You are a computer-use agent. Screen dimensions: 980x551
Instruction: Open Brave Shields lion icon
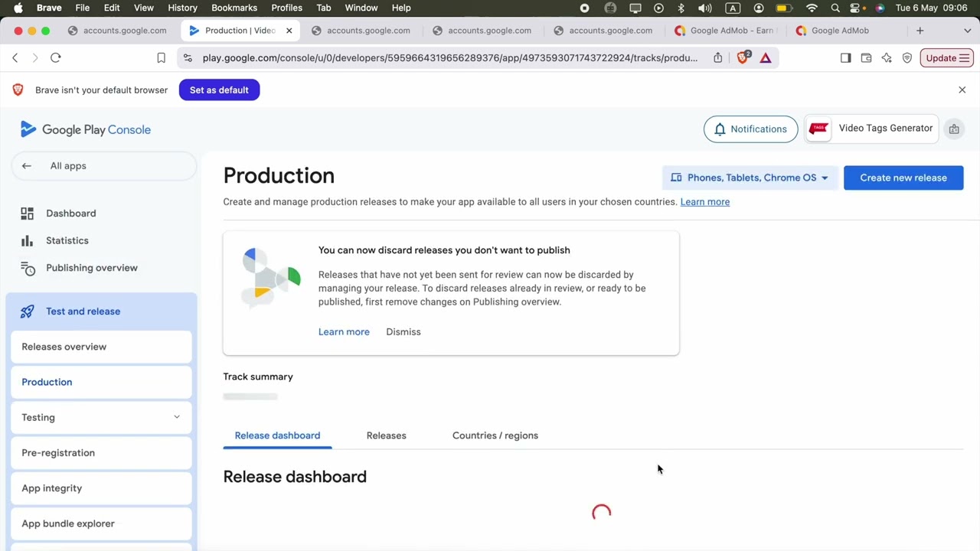pos(743,57)
